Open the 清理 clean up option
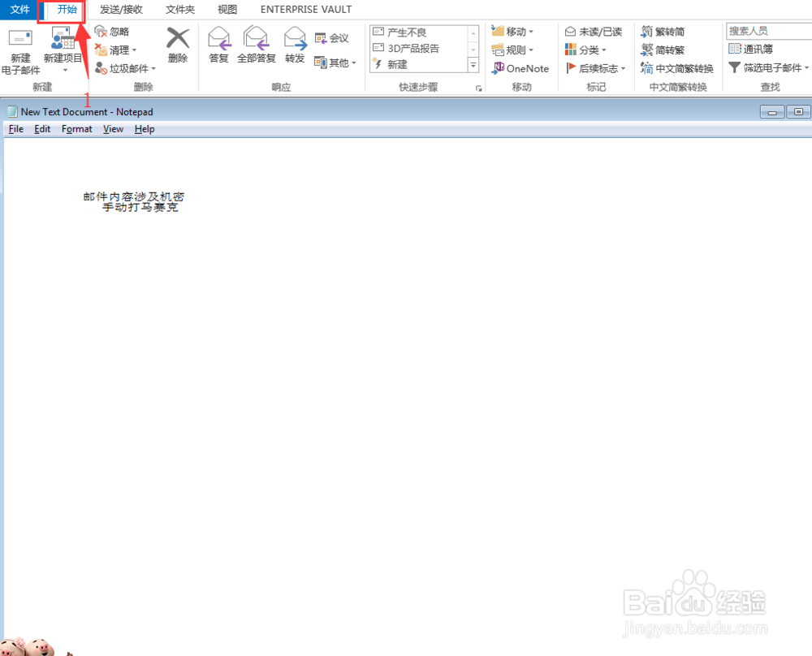This screenshot has height=656, width=812. tap(115, 50)
